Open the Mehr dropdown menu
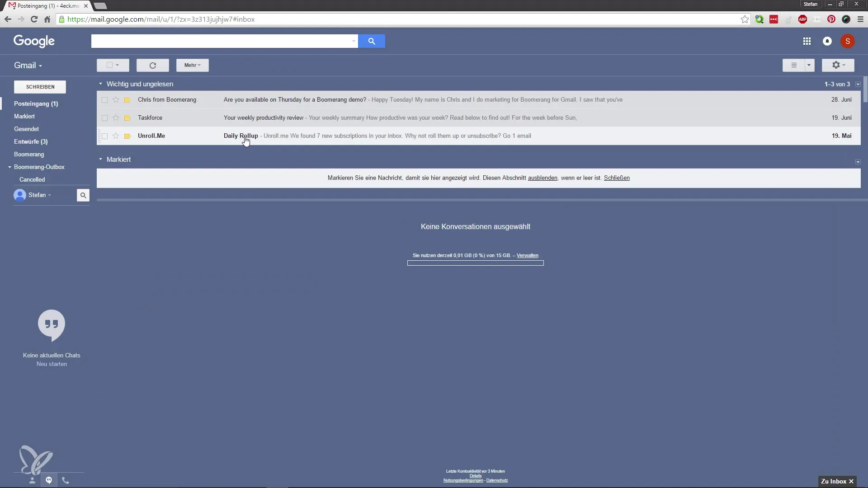This screenshot has width=868, height=488. (x=193, y=65)
